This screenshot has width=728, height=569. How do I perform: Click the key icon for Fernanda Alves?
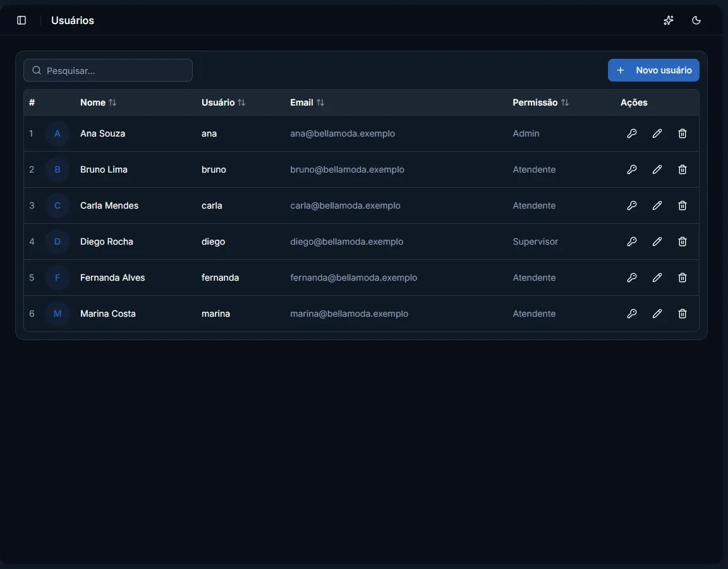631,278
